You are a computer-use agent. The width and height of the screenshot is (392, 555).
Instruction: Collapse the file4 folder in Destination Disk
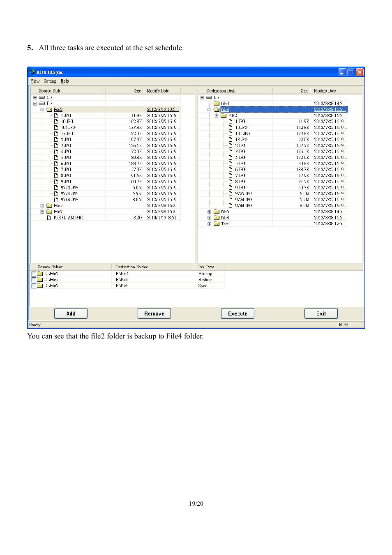click(x=209, y=110)
